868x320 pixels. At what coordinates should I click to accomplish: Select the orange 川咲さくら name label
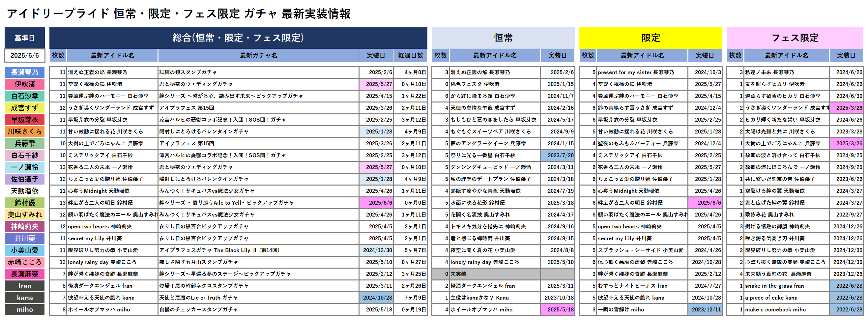click(25, 132)
